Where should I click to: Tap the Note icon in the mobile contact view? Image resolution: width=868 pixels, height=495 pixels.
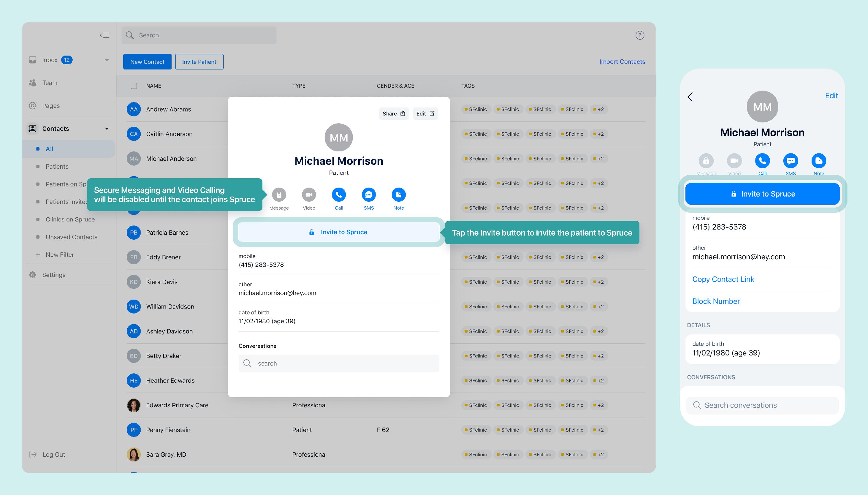point(819,161)
